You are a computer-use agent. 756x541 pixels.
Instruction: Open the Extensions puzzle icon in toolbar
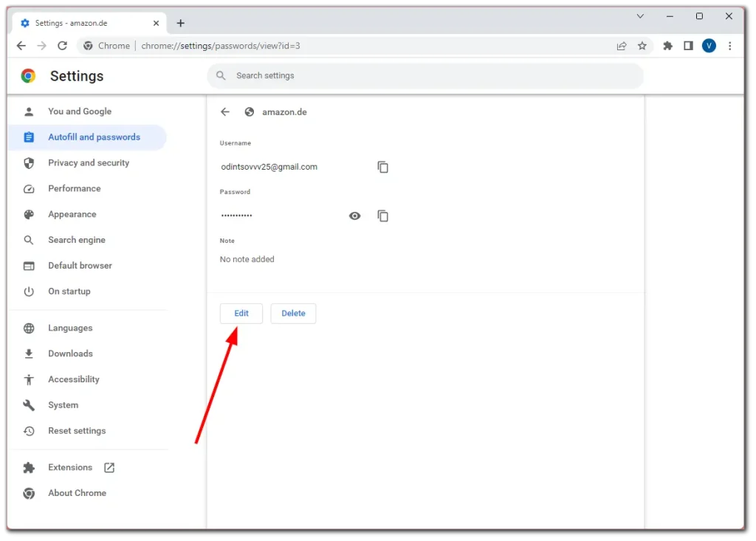click(x=667, y=46)
